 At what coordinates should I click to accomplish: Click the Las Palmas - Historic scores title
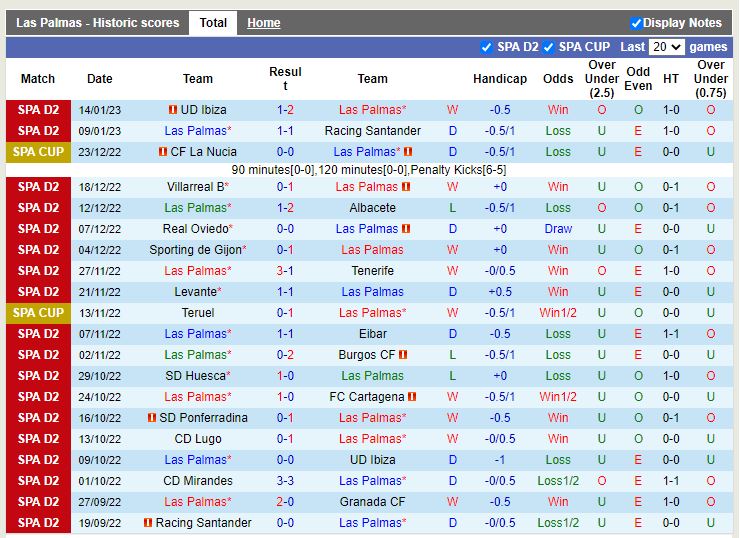(97, 23)
